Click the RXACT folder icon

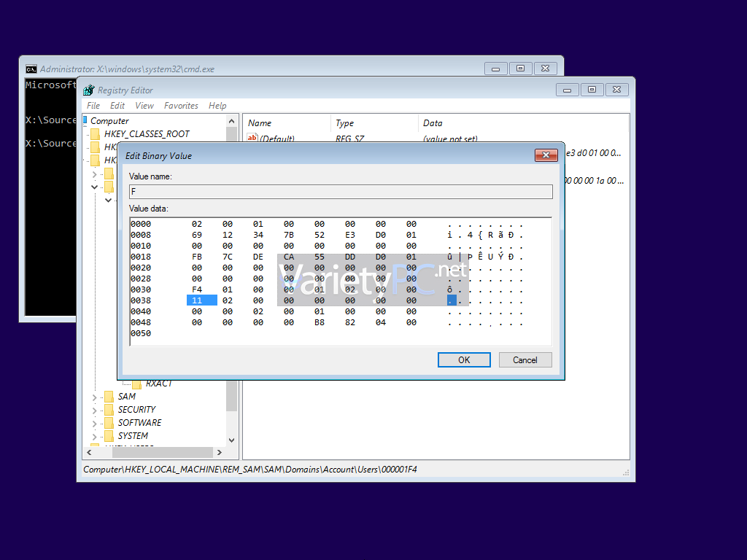(136, 384)
